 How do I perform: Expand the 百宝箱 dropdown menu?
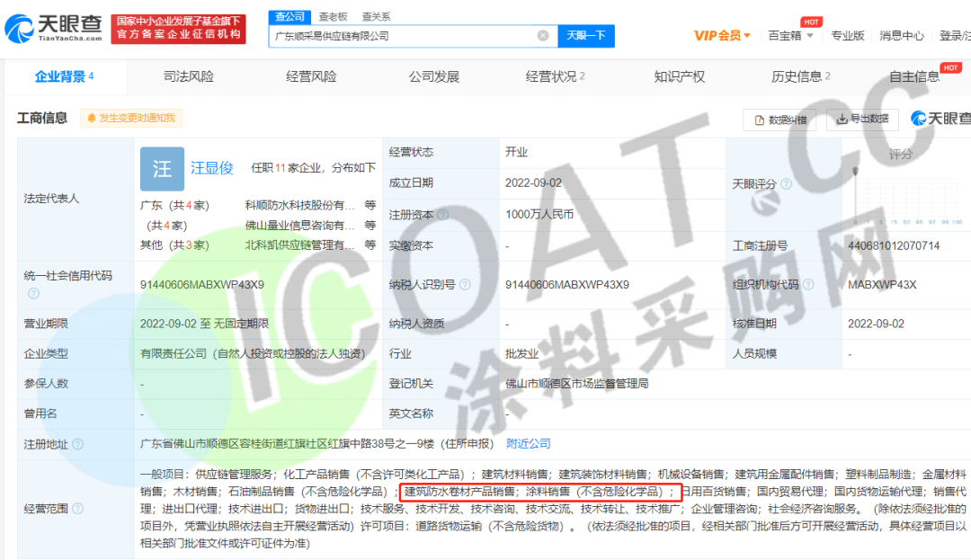click(x=790, y=36)
